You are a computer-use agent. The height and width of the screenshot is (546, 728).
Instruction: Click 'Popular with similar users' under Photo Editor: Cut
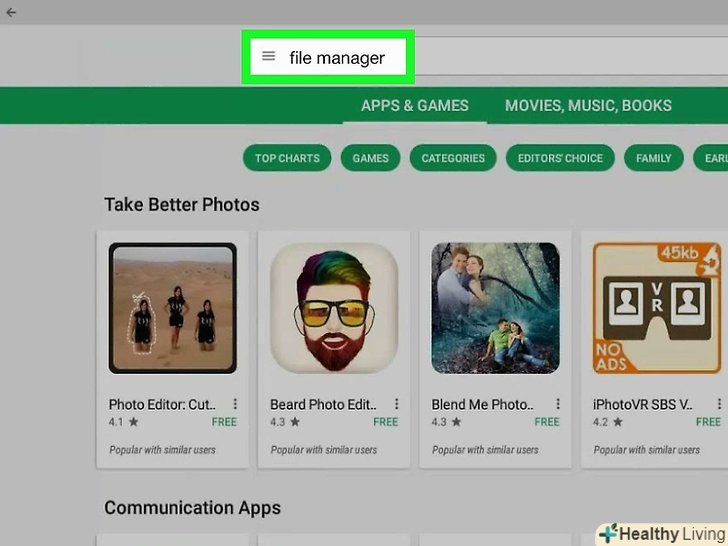(162, 449)
